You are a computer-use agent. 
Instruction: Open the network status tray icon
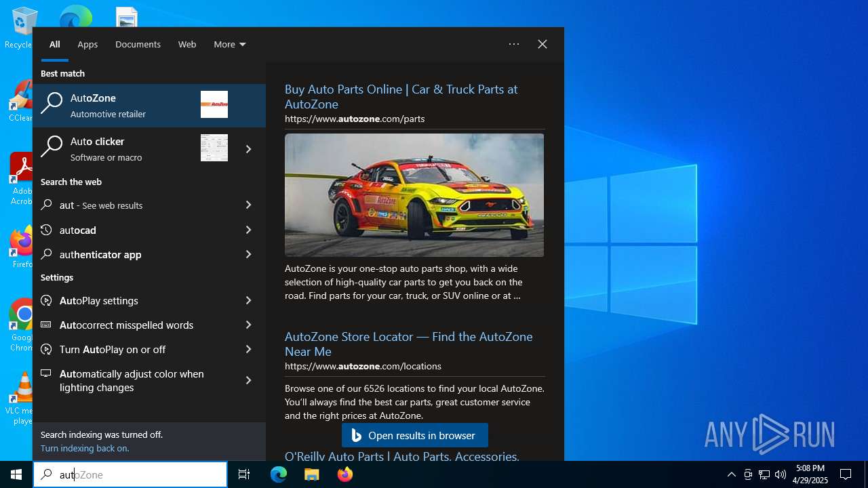[764, 474]
